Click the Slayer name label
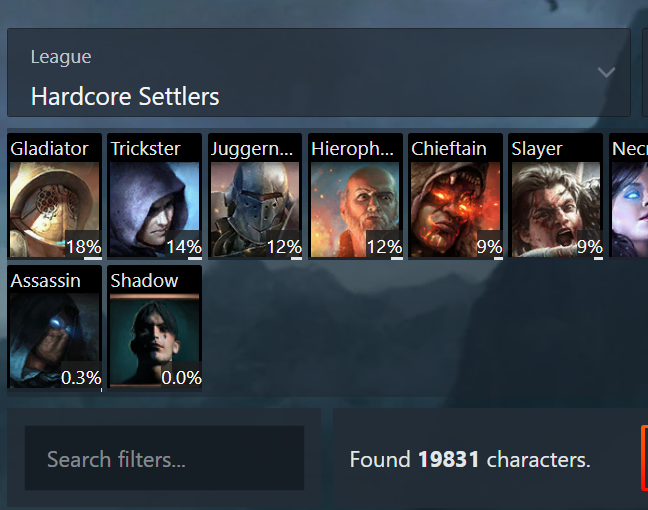Image resolution: width=648 pixels, height=510 pixels. (537, 149)
